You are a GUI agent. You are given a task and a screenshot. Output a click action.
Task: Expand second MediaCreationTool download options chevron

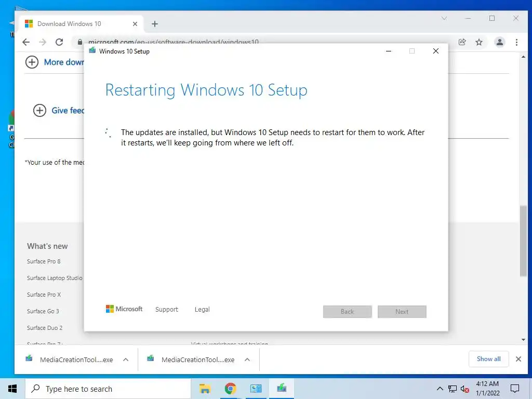[x=247, y=360]
